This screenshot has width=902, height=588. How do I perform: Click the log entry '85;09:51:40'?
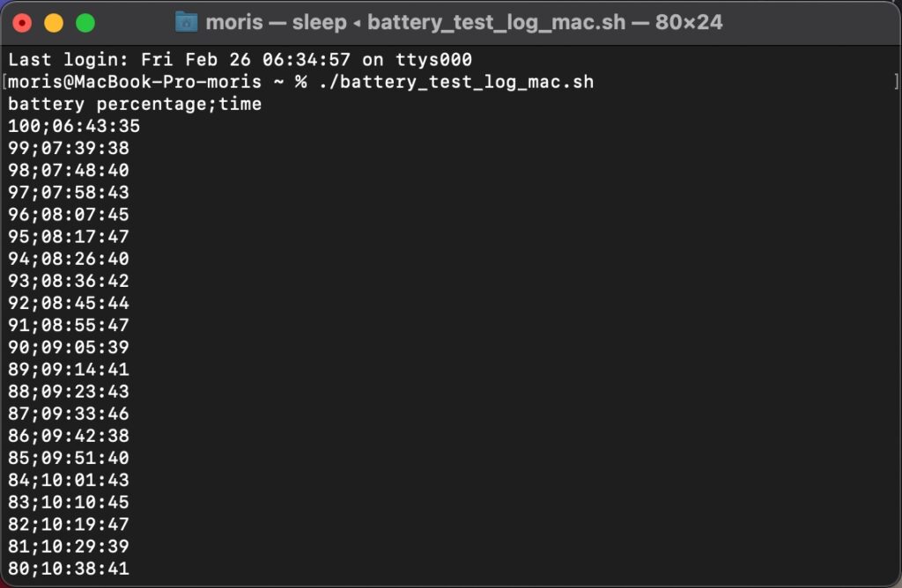tap(69, 458)
